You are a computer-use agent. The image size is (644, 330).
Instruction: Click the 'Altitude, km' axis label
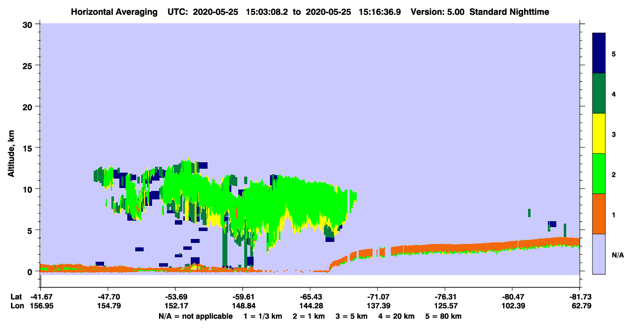click(11, 154)
